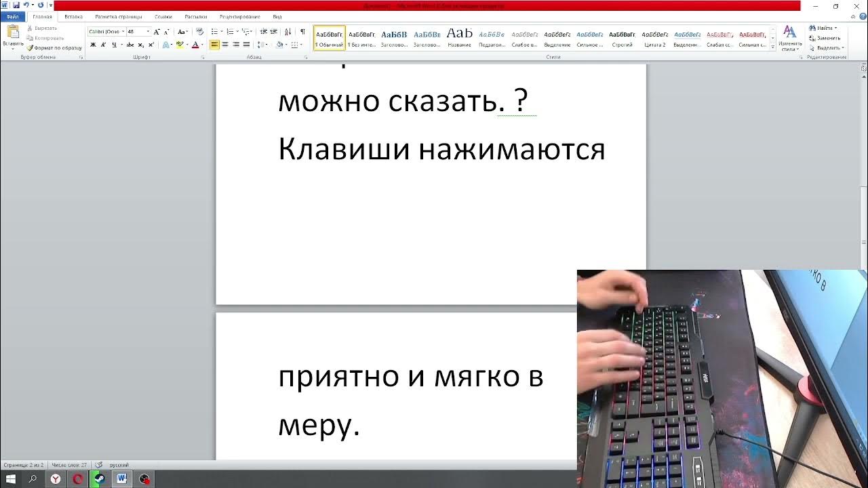Clear formatting with eraser icon

tap(199, 31)
